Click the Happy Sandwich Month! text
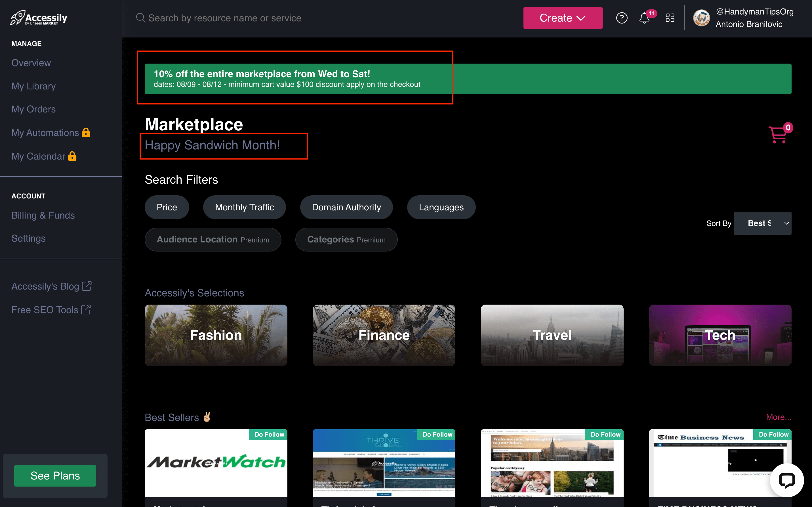 pos(213,145)
